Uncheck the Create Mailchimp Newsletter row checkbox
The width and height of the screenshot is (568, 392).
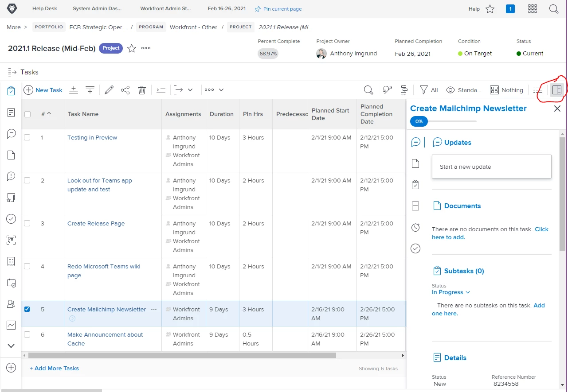click(x=27, y=309)
